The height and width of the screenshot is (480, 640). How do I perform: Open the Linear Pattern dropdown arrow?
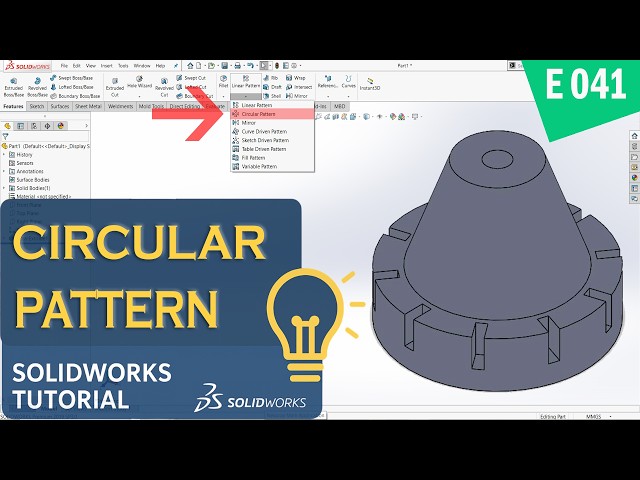[x=246, y=96]
